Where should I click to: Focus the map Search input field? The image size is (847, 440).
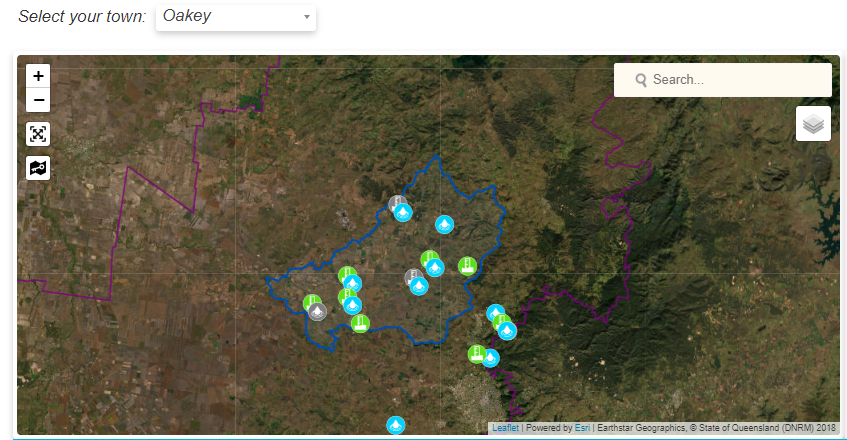(735, 80)
